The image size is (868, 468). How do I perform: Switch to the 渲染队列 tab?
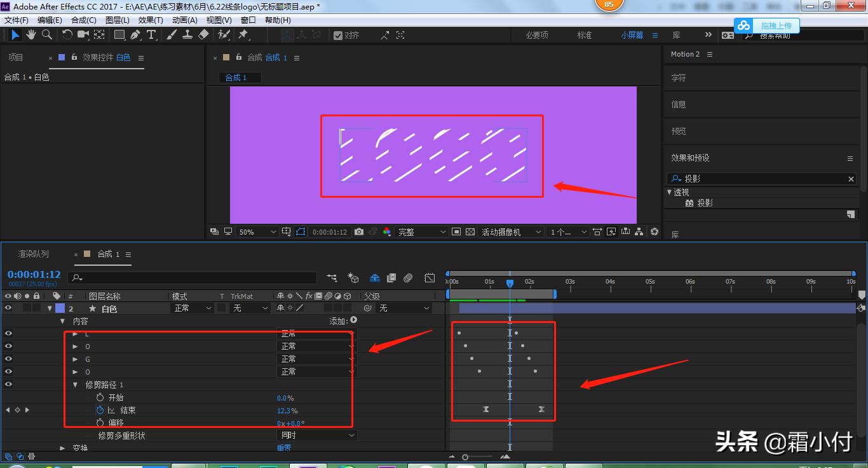(x=33, y=254)
